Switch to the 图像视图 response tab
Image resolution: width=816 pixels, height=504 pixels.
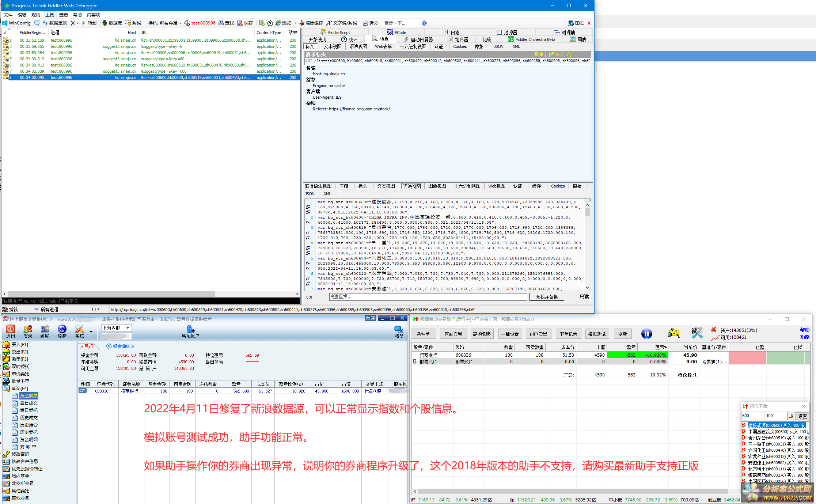tap(437, 186)
